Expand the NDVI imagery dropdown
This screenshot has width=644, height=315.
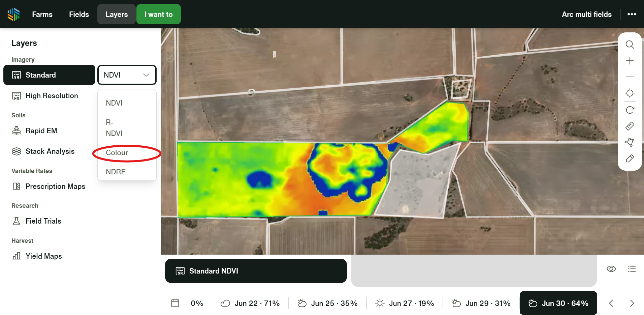pos(127,75)
